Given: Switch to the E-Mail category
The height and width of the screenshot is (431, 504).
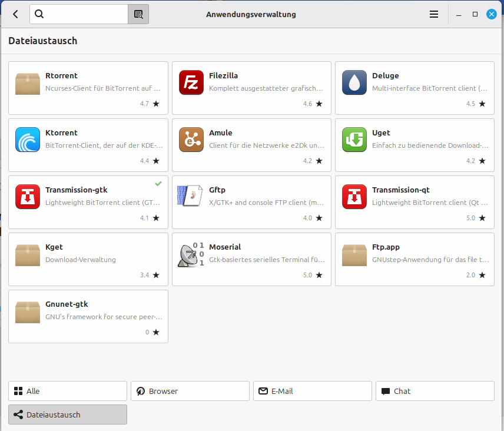Looking at the screenshot, I should coord(313,391).
